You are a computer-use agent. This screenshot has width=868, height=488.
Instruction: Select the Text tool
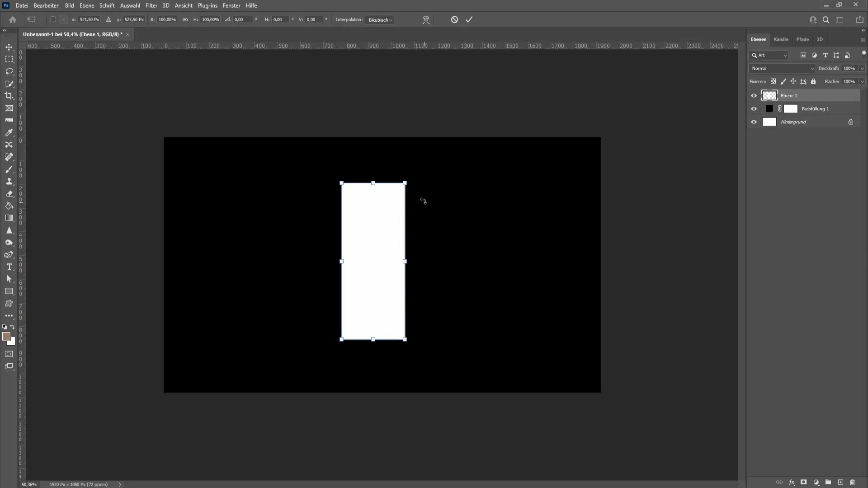(9, 267)
